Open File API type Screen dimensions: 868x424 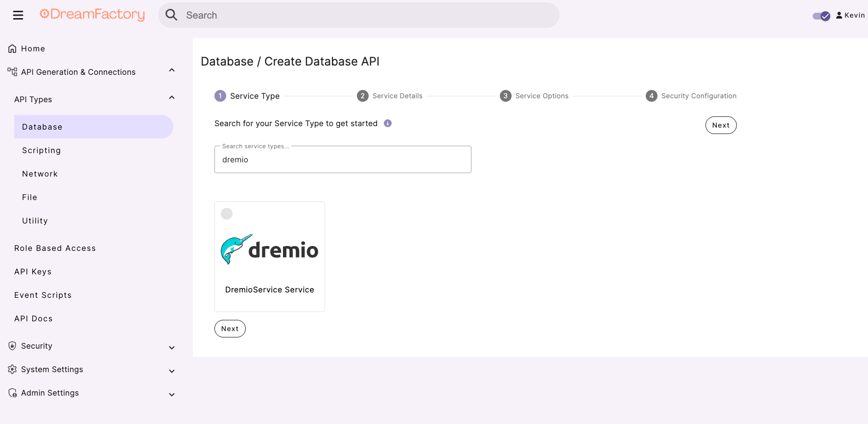tap(30, 197)
